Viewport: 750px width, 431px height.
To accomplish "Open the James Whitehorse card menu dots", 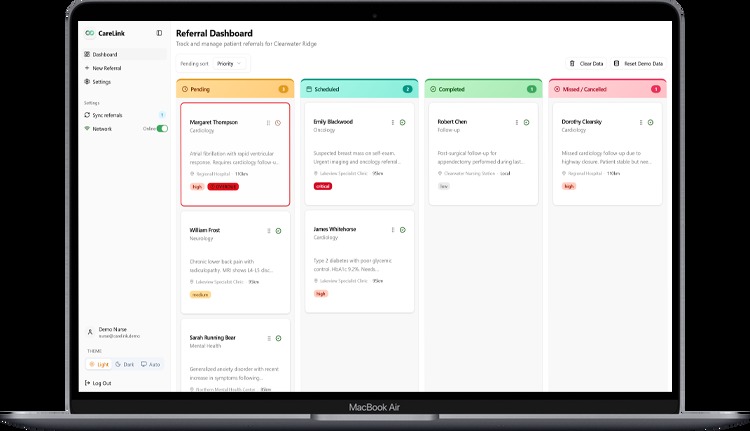I will click(x=393, y=230).
